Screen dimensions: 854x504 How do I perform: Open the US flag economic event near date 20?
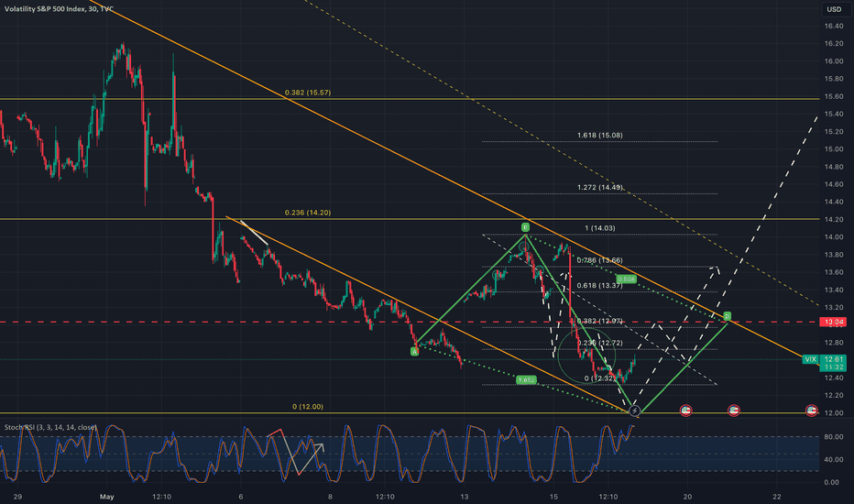coord(685,411)
